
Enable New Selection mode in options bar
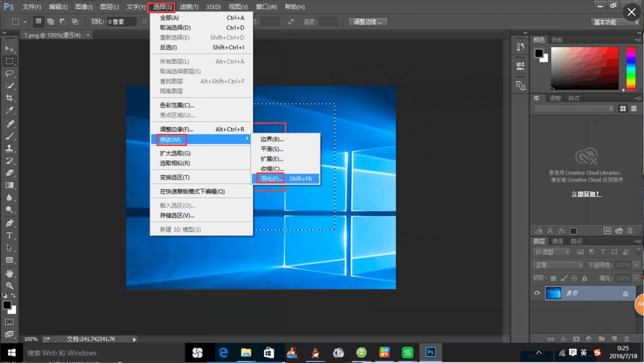click(x=39, y=22)
